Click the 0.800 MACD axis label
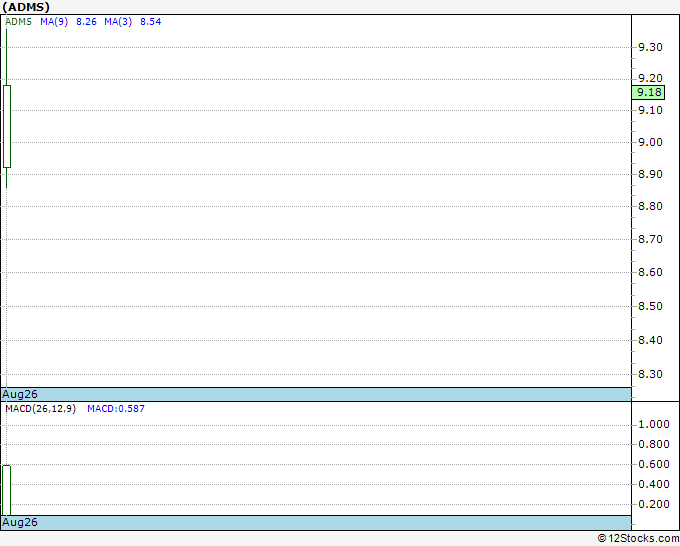 654,444
